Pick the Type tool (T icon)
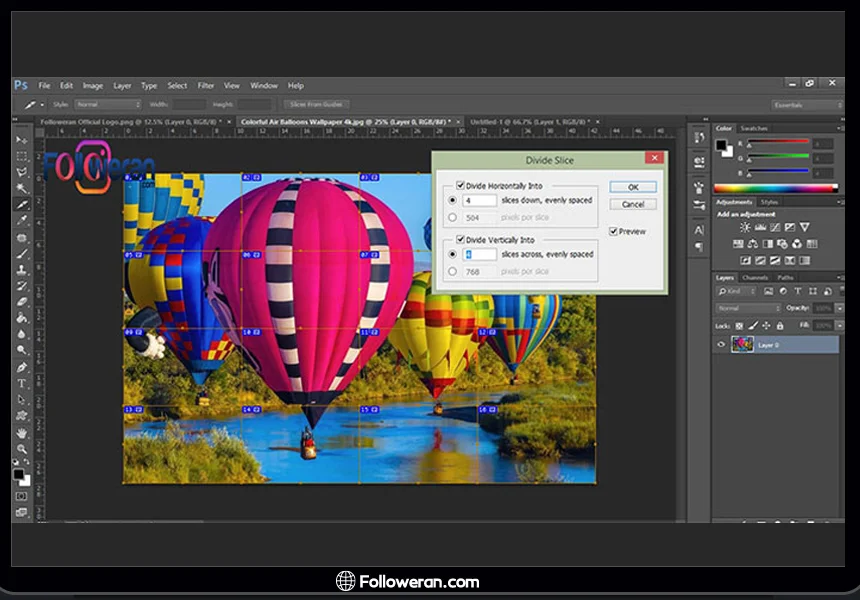This screenshot has height=600, width=860. pos(22,383)
